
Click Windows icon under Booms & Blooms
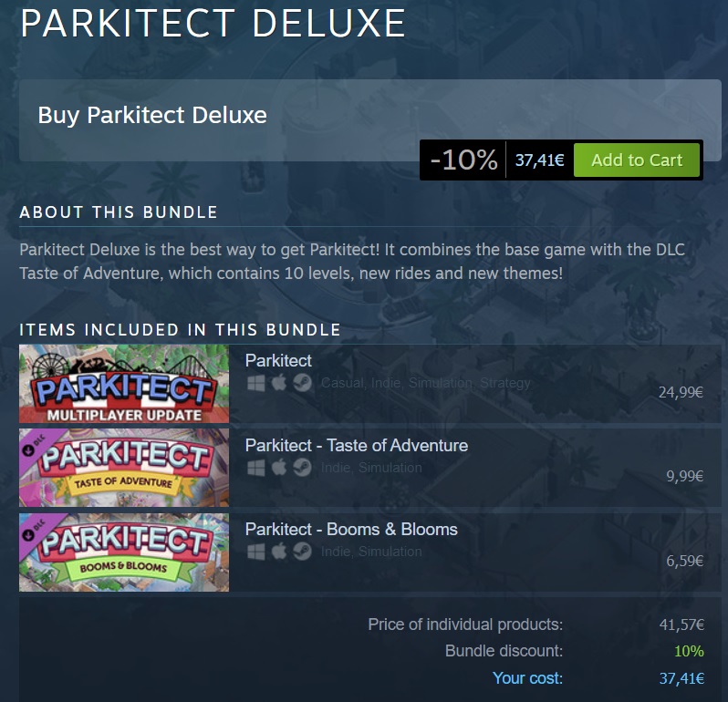255,552
